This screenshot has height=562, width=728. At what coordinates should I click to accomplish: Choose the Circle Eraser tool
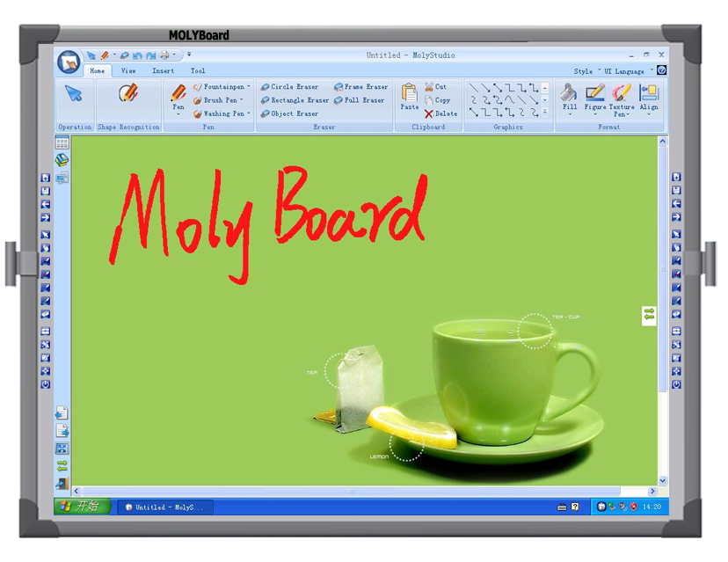tap(289, 87)
